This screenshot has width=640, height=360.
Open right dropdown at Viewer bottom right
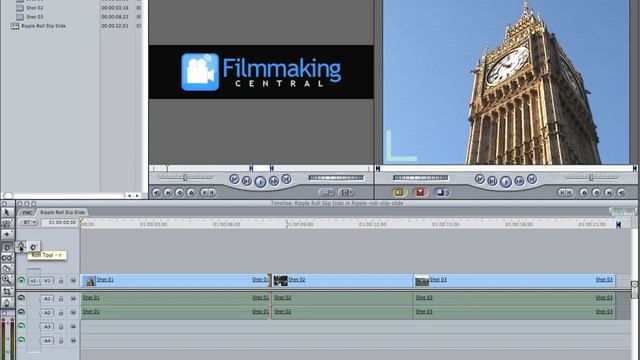(x=346, y=192)
